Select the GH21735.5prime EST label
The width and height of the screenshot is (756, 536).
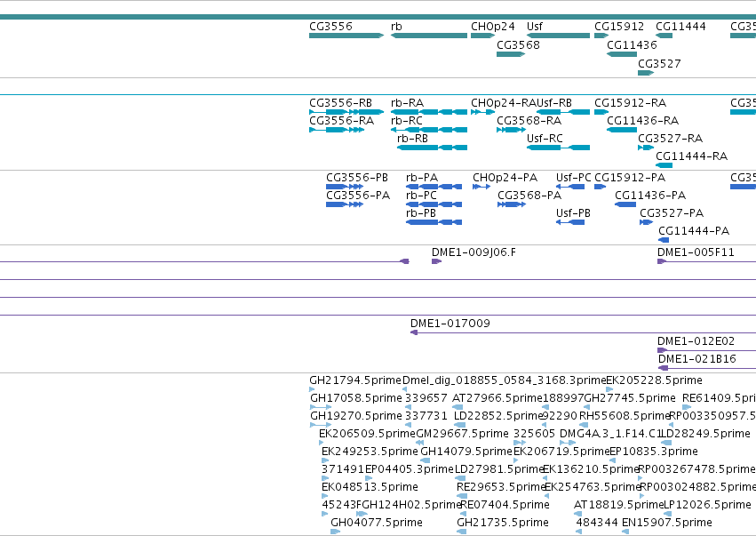point(503,523)
